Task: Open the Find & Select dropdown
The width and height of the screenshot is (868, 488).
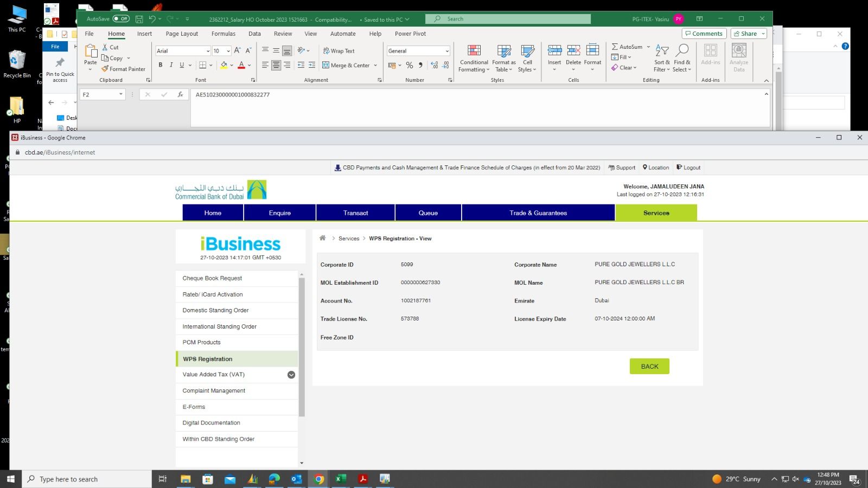Action: (x=682, y=59)
